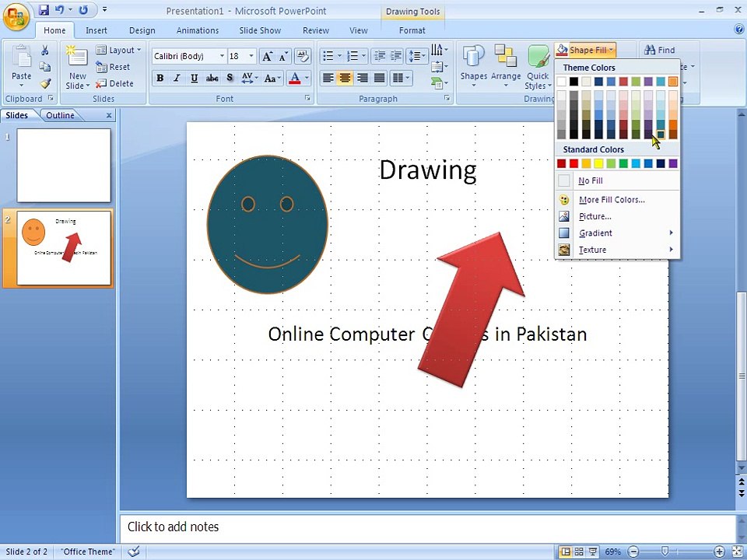
Task: Fit slide to current window icon
Action: 738,551
